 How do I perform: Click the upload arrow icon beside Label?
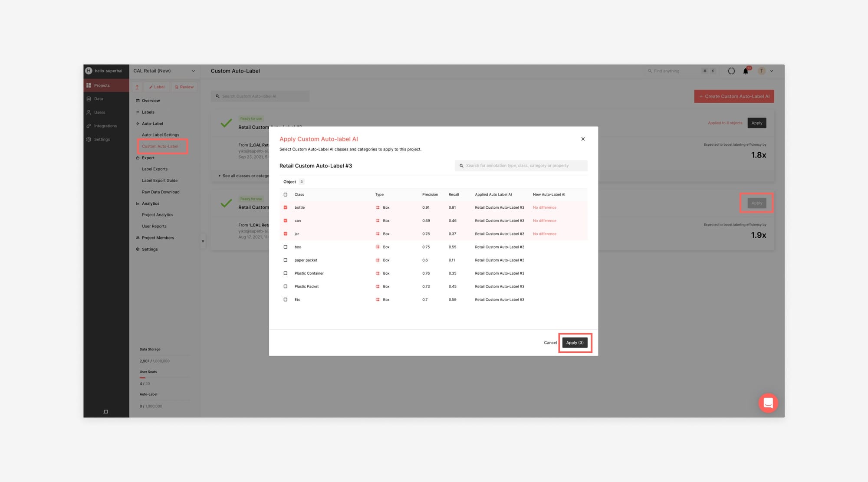coord(137,87)
